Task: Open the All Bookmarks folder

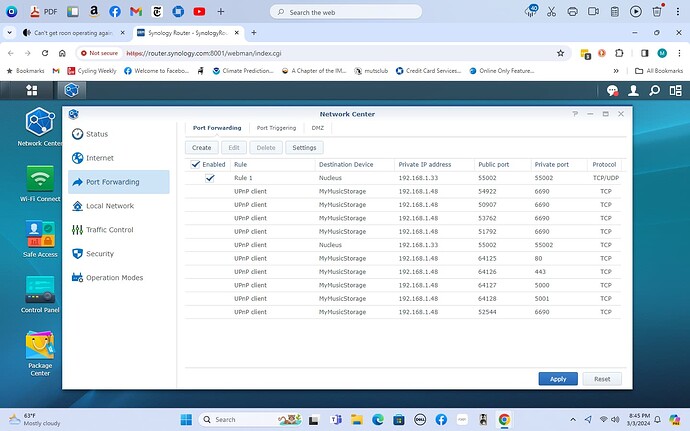Action: click(659, 71)
